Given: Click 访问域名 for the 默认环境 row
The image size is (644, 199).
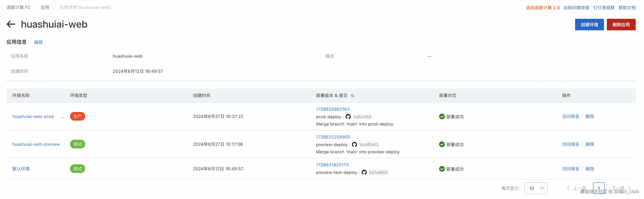Looking at the screenshot, I should tap(571, 169).
